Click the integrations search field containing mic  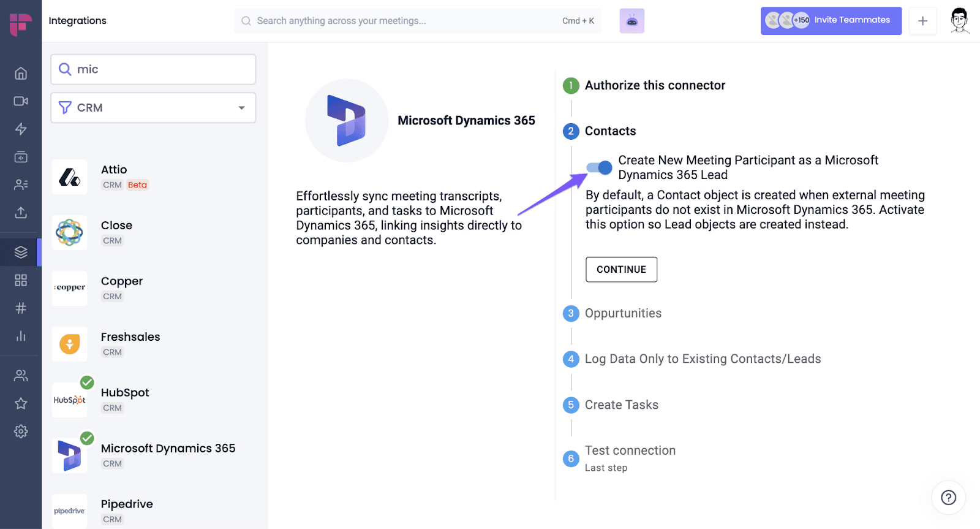pos(153,69)
